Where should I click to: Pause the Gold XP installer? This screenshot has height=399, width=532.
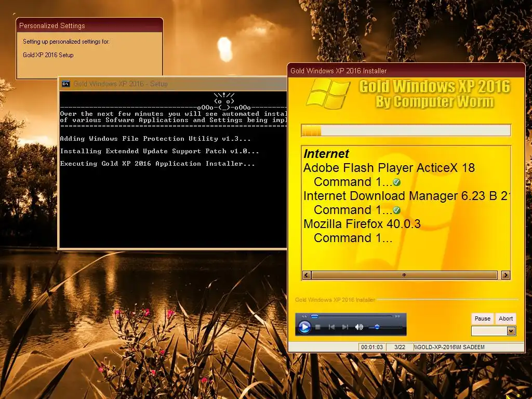point(483,318)
